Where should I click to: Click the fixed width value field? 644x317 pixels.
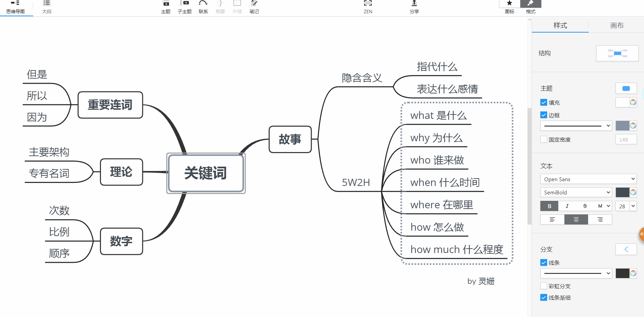coord(626,140)
